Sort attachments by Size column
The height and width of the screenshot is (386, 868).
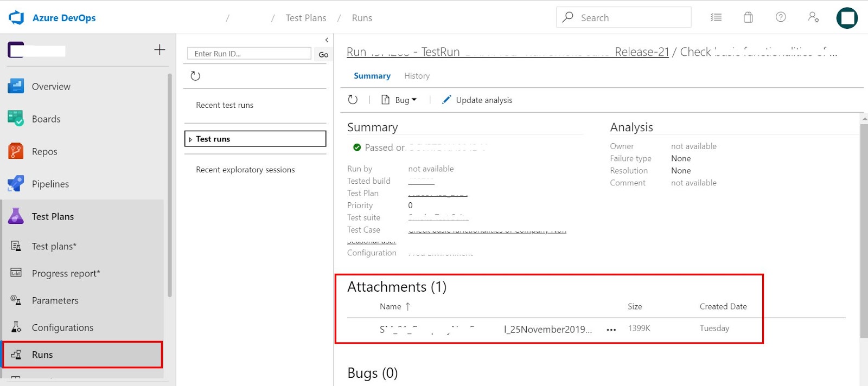[635, 306]
